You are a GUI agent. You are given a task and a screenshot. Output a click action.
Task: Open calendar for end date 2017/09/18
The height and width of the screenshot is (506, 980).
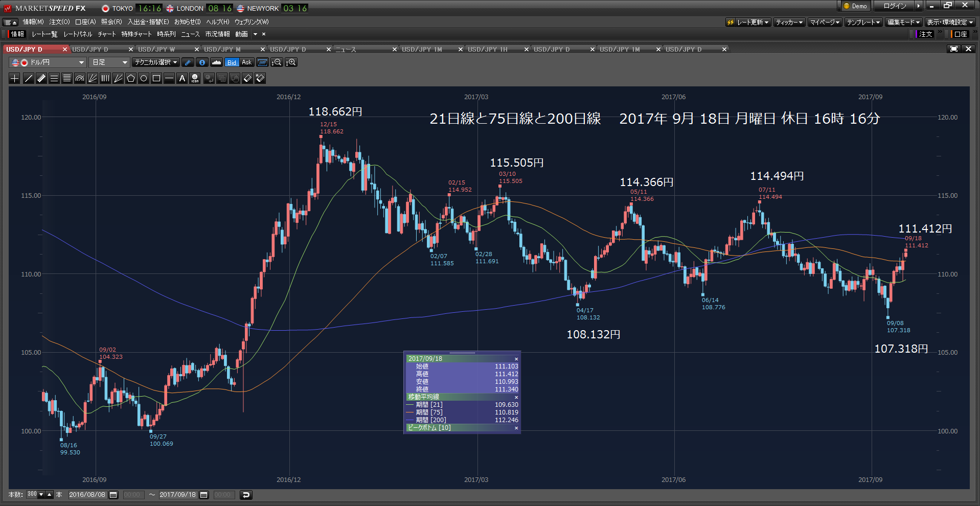coord(204,495)
